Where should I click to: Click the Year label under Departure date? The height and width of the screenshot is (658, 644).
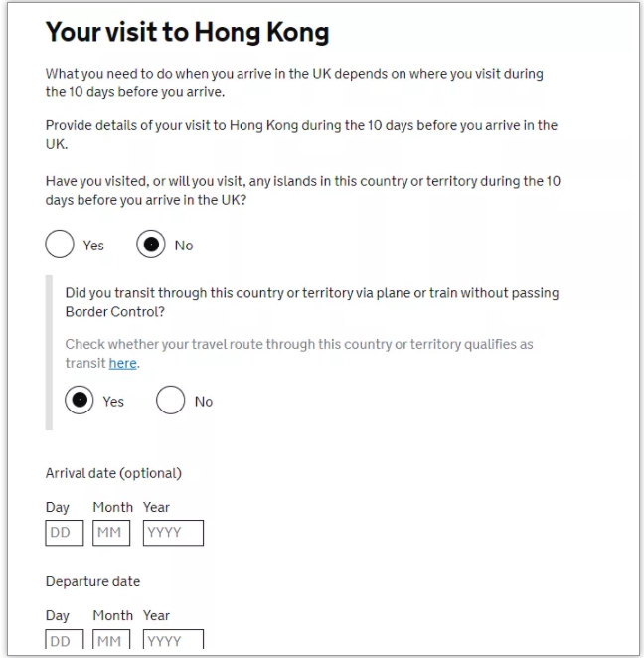(156, 615)
